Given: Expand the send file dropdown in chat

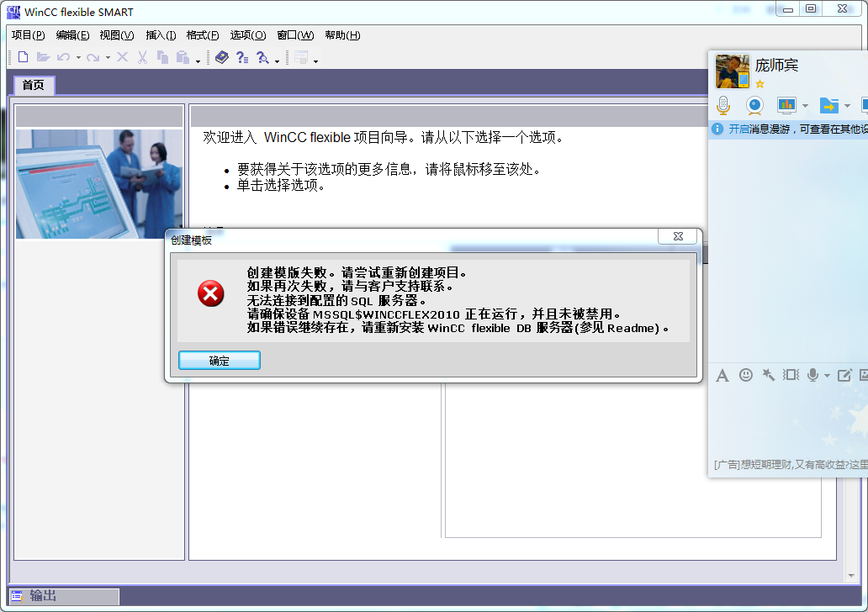Looking at the screenshot, I should pyautogui.click(x=847, y=106).
